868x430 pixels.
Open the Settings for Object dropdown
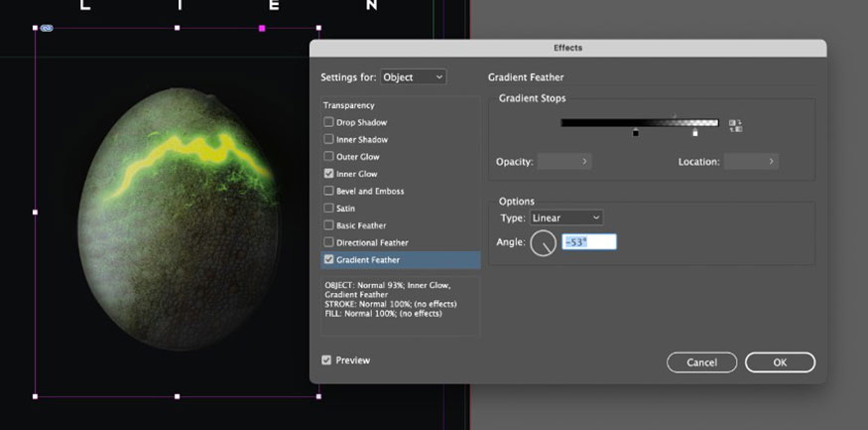click(413, 77)
